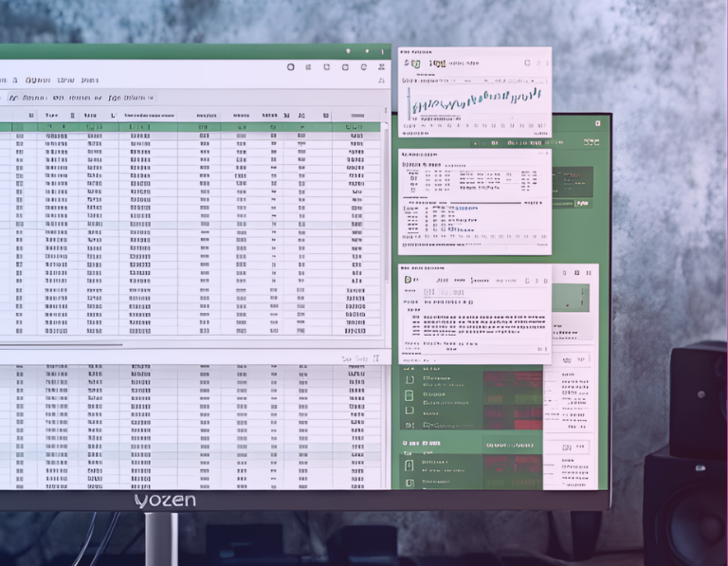Click the input field in the lower floating window
Screen dimensions: 728x566
pos(446,293)
